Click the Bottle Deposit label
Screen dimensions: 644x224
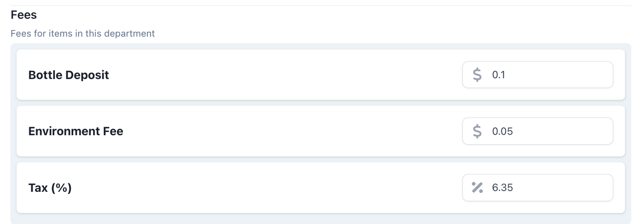[x=68, y=75]
